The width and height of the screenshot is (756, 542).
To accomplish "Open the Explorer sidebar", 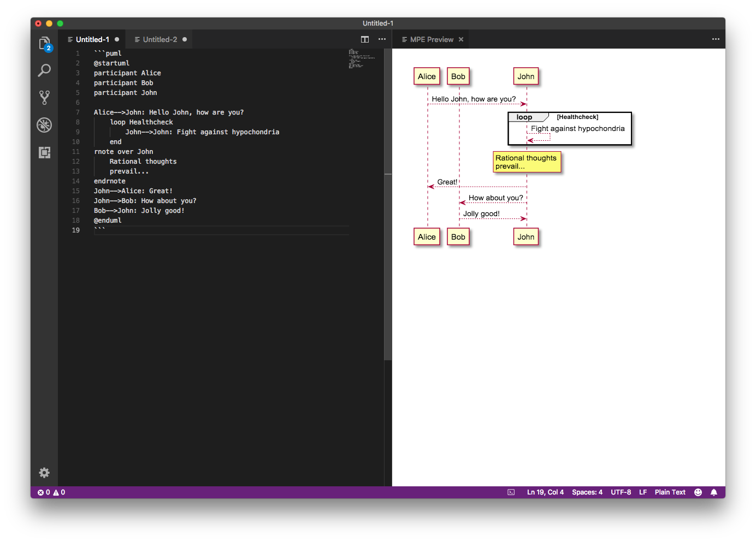I will (x=44, y=43).
